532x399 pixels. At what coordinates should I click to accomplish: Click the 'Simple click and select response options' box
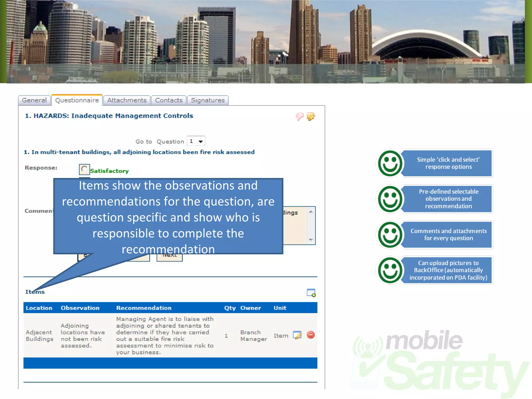coord(447,163)
